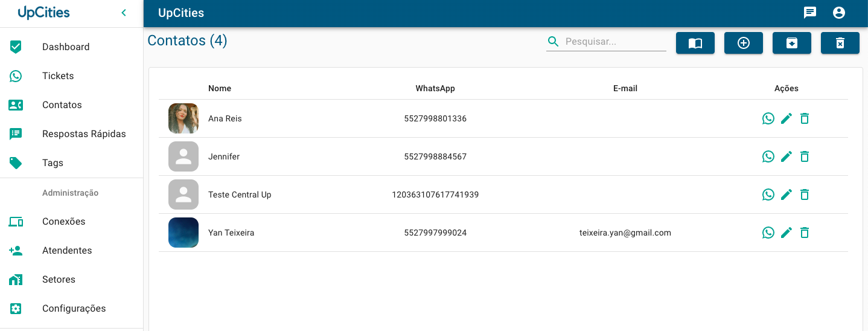This screenshot has width=868, height=331.
Task: Click the search magnifier icon
Action: coord(553,42)
